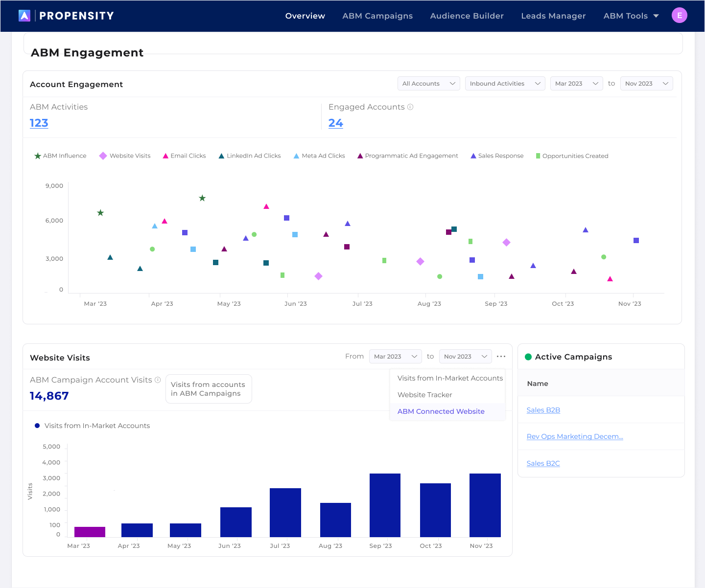Go to the Overview tab
The image size is (705, 588).
pos(305,16)
